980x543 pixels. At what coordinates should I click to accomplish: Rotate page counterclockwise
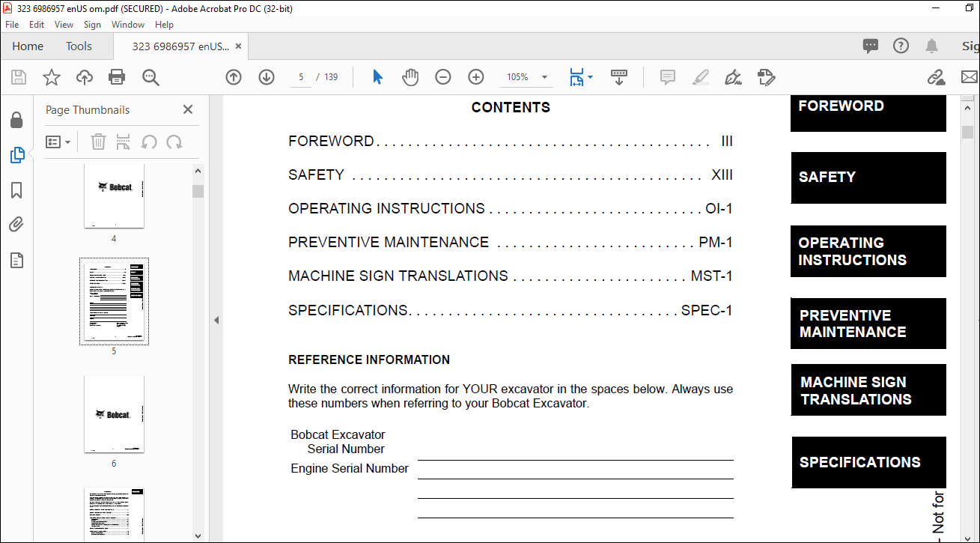coord(149,142)
